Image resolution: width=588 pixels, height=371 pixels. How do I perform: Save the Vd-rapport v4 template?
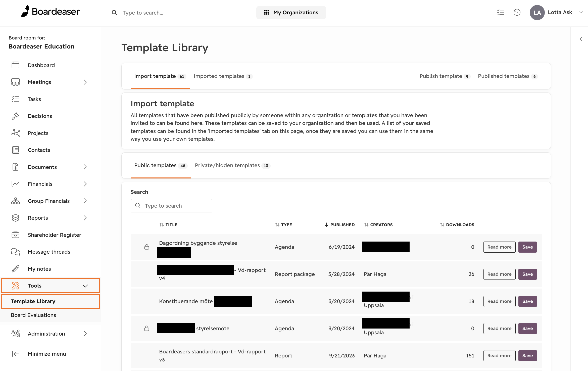coord(527,274)
